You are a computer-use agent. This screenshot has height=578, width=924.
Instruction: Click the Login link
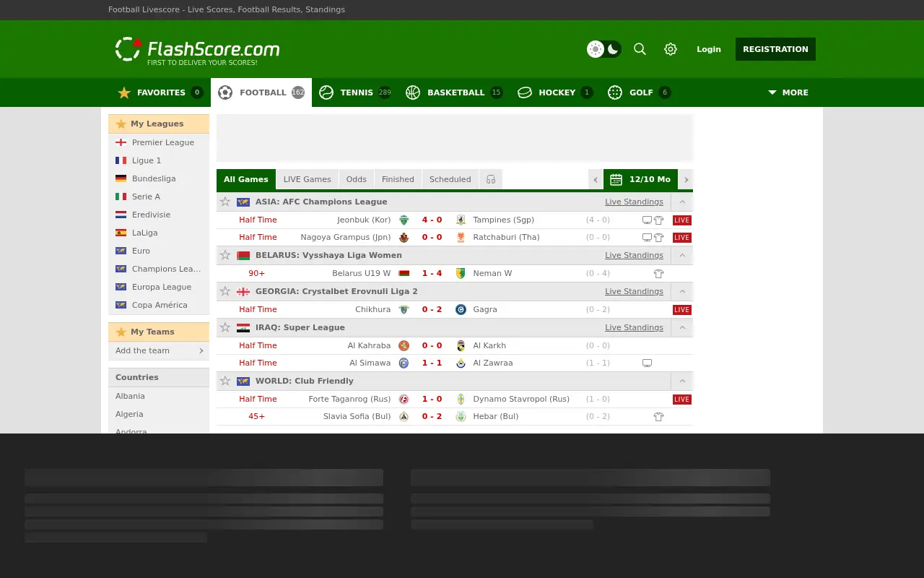[709, 49]
